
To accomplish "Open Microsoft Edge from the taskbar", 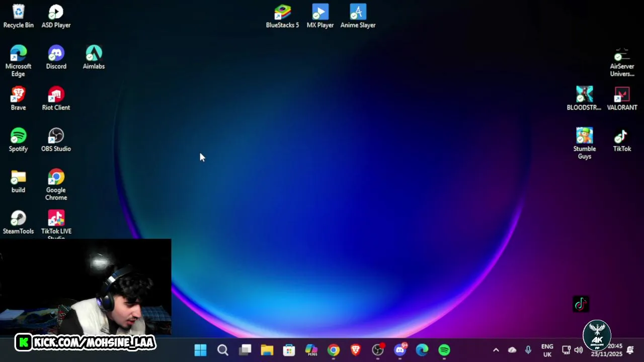I will (x=422, y=350).
